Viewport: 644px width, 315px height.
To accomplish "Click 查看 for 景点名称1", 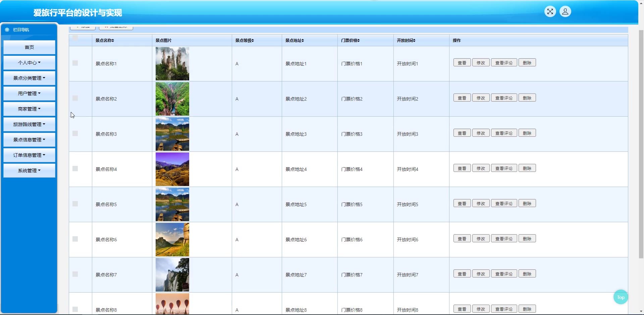I will (x=462, y=63).
